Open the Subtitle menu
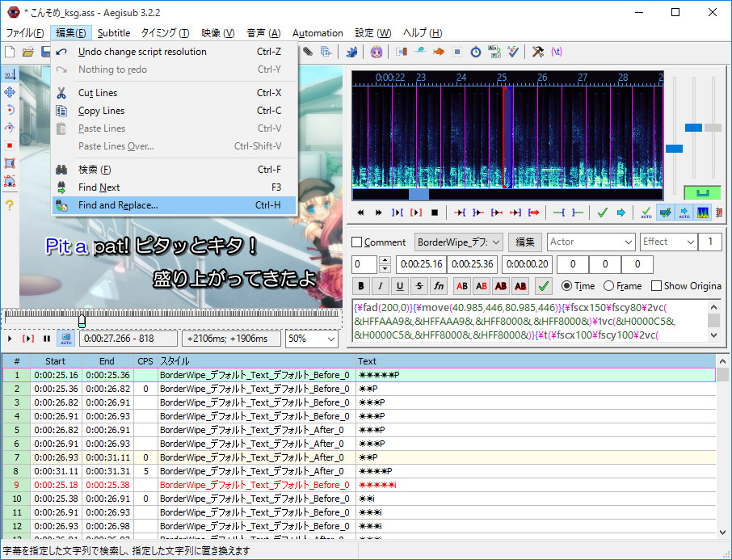732x560 pixels. 114,33
